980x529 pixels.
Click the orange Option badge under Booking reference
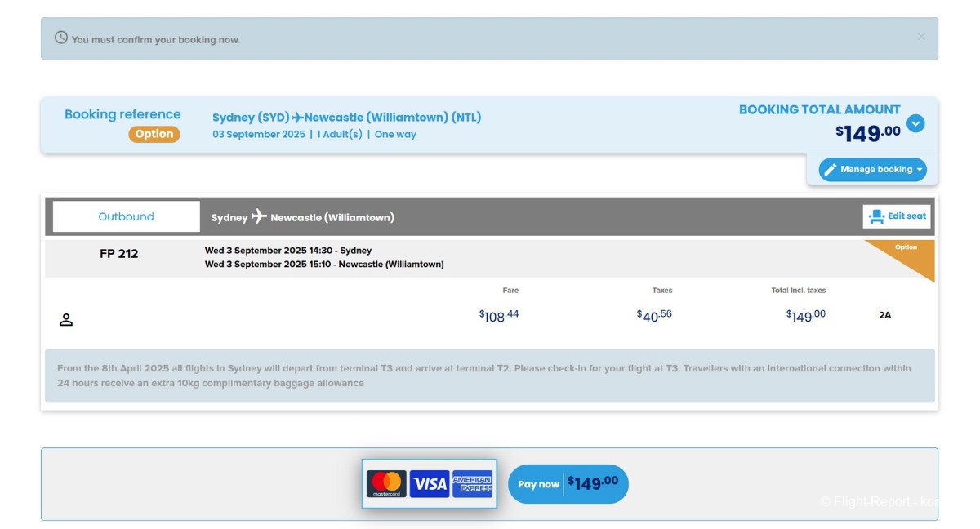click(x=154, y=134)
